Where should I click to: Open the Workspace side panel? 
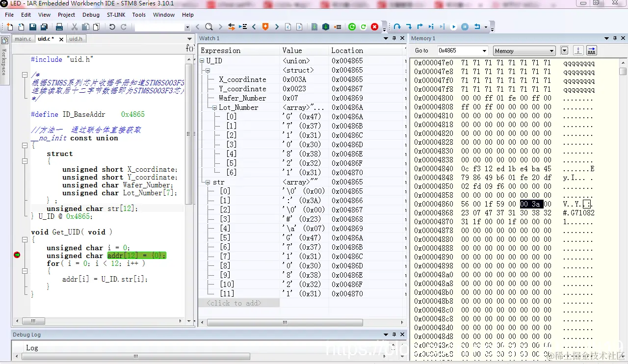(4, 61)
